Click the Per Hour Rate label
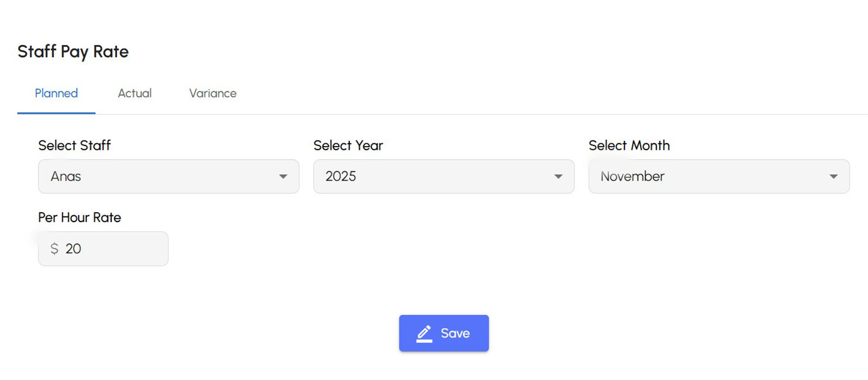Image resolution: width=868 pixels, height=380 pixels. (x=79, y=218)
